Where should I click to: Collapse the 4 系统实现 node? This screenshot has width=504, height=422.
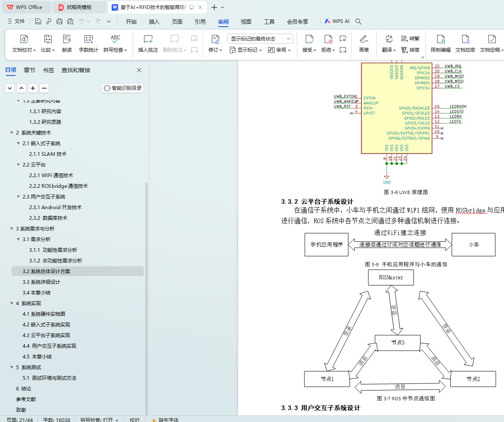[x=11, y=303]
